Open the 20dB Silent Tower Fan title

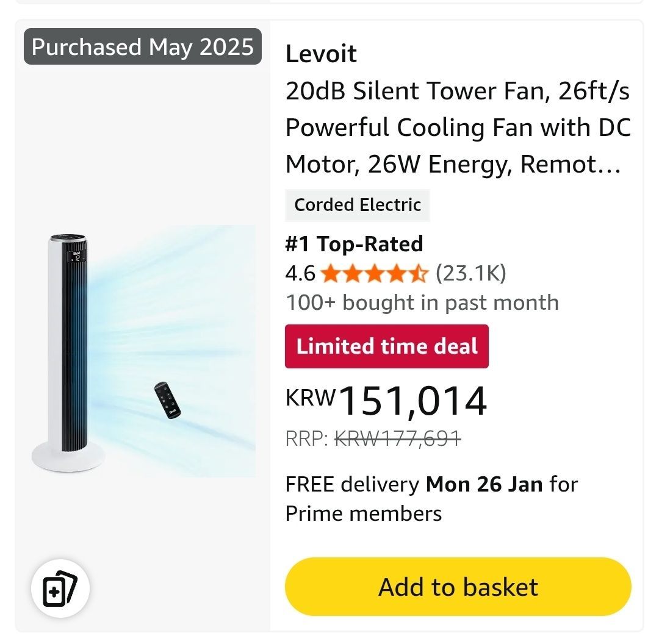pos(458,128)
